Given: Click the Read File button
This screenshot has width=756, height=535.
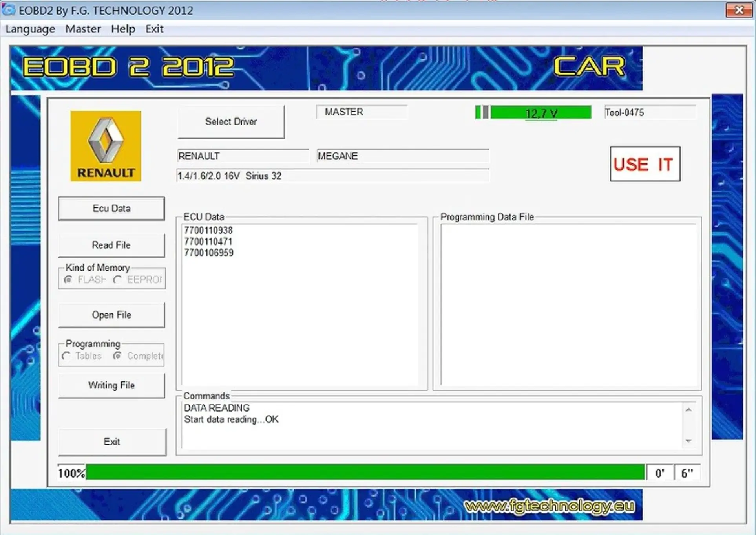Looking at the screenshot, I should click(111, 245).
